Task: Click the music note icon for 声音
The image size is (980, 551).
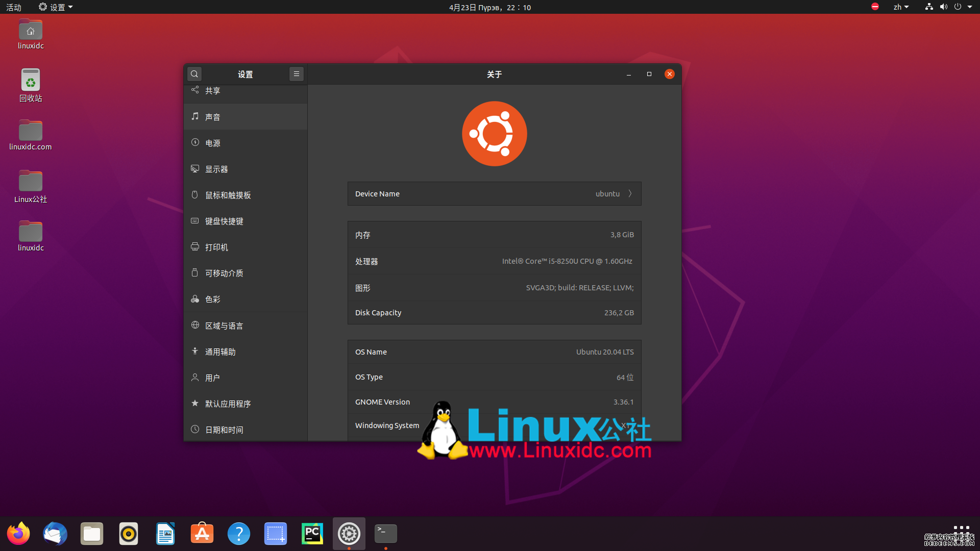Action: tap(195, 116)
